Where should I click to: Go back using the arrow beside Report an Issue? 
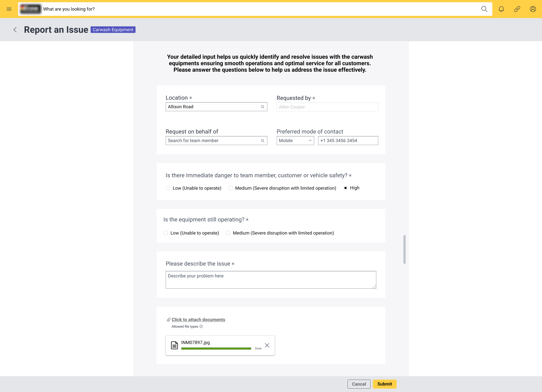15,30
